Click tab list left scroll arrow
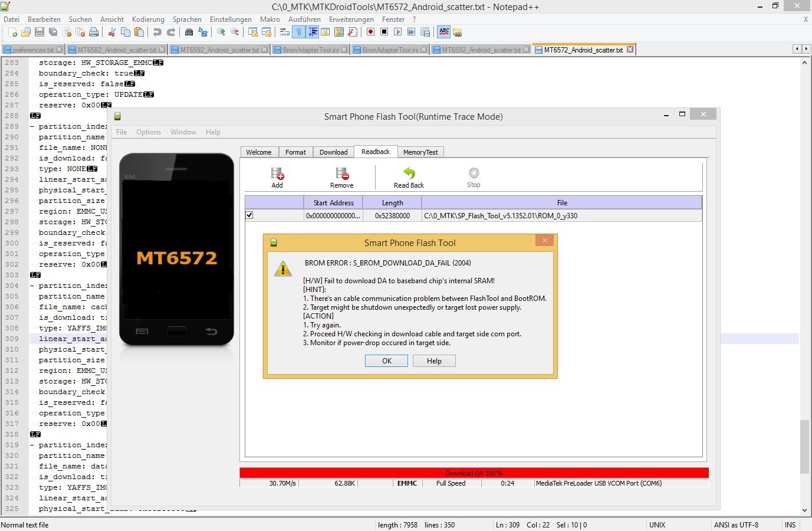 [x=797, y=49]
